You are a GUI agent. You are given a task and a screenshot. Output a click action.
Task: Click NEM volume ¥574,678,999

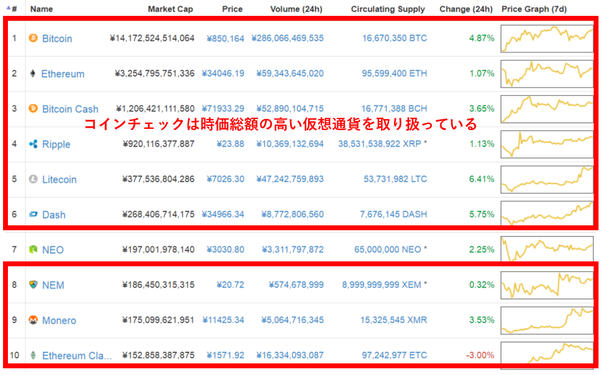point(296,285)
